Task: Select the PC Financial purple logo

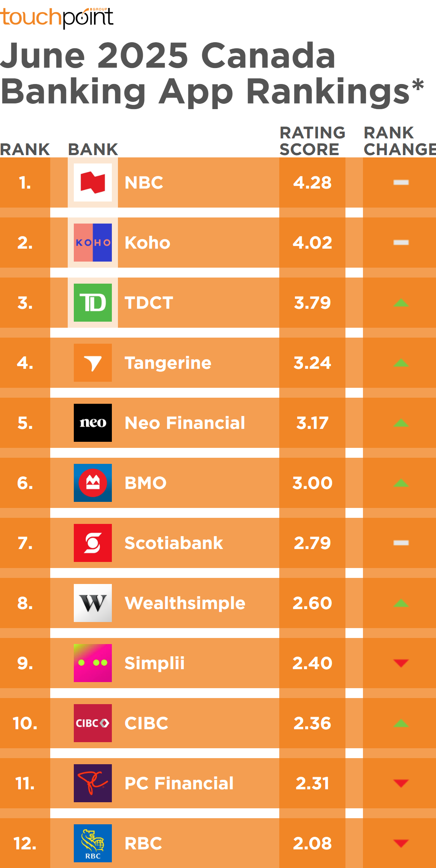Action: pyautogui.click(x=93, y=783)
